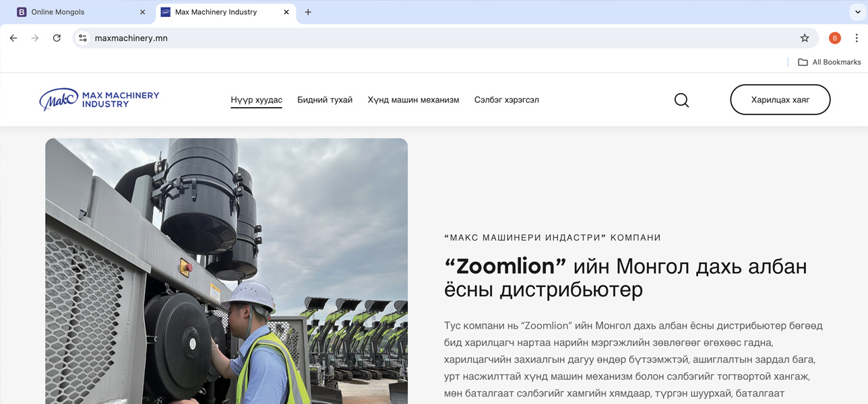Screen dimensions: 868x404
Task: Select Сэлбэг хэрэгсэл menu item
Action: pos(507,100)
